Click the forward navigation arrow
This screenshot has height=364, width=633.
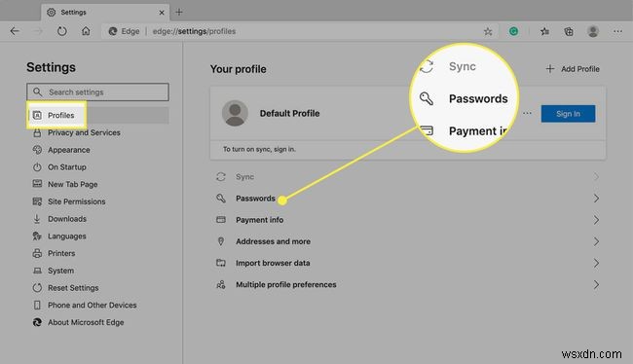coord(38,31)
